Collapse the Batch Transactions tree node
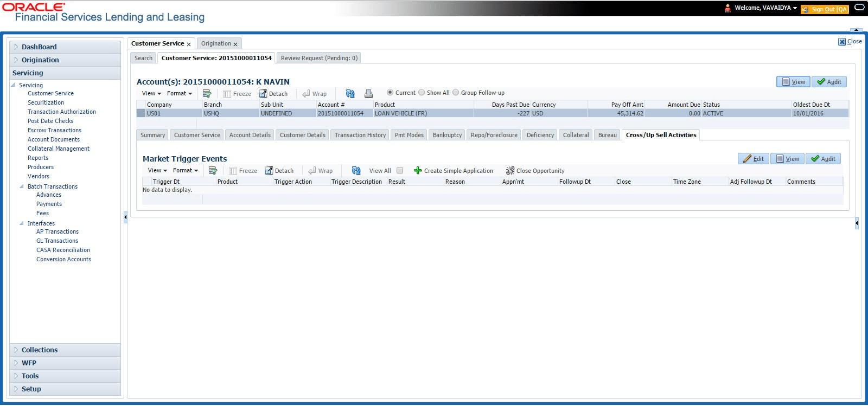 pyautogui.click(x=22, y=186)
